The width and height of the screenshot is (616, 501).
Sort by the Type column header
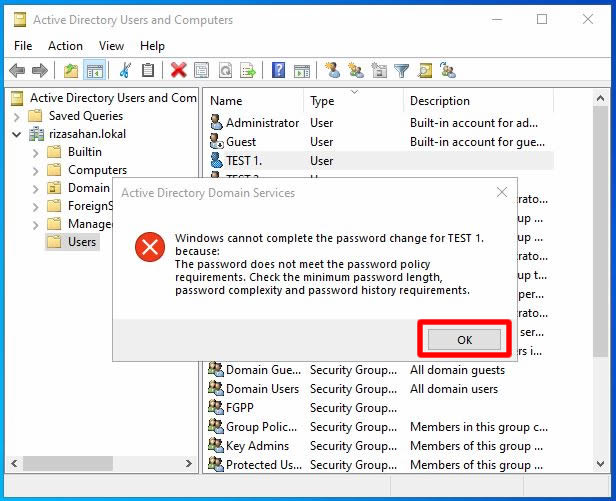pyautogui.click(x=354, y=101)
